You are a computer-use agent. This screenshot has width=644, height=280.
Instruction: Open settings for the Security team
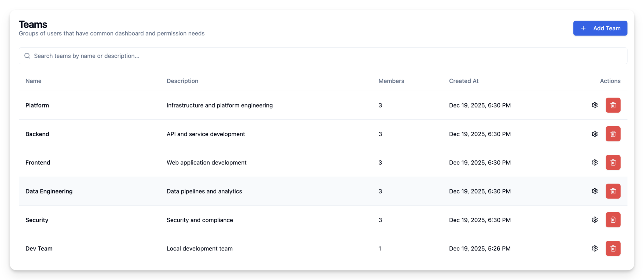point(595,220)
